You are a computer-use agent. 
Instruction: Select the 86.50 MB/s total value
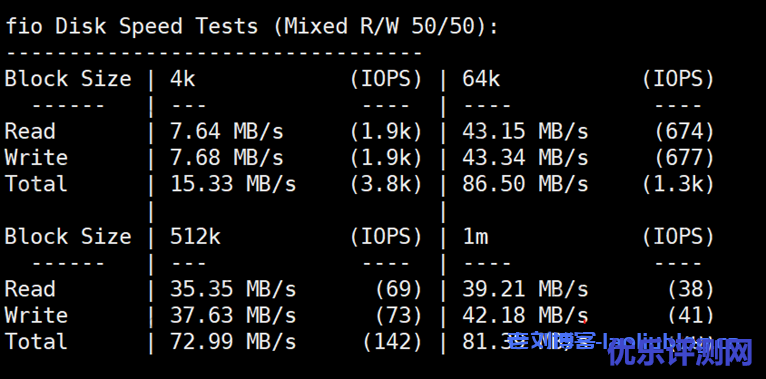coord(525,184)
